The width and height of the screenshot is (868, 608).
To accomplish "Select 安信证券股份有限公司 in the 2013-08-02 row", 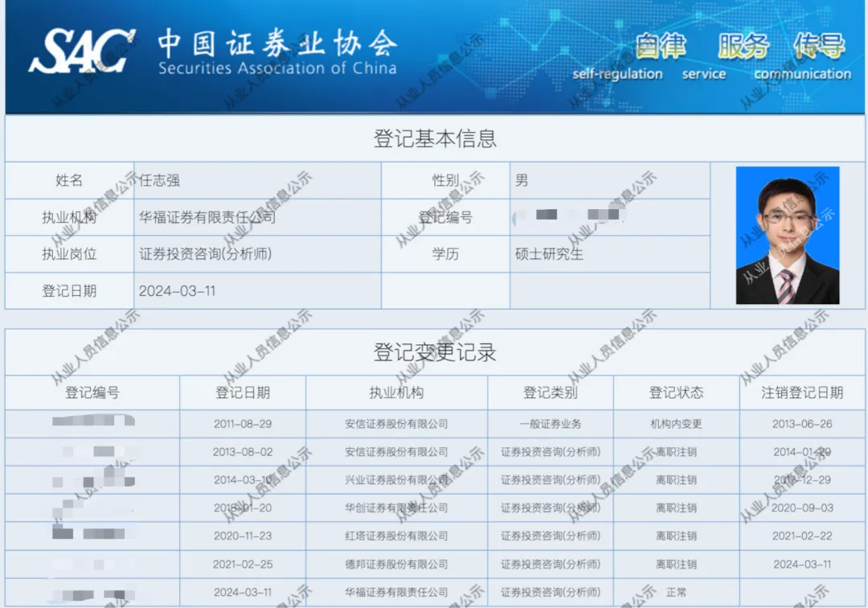I will pos(396,452).
